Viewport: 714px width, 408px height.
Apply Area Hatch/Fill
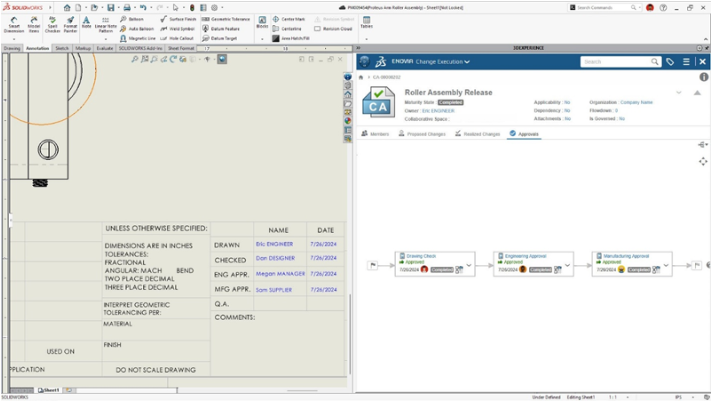coord(291,38)
